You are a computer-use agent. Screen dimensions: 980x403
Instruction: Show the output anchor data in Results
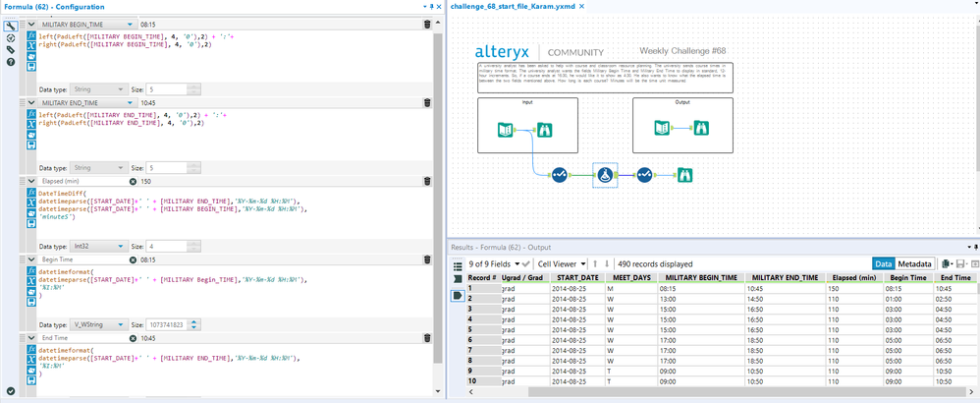pos(458,295)
